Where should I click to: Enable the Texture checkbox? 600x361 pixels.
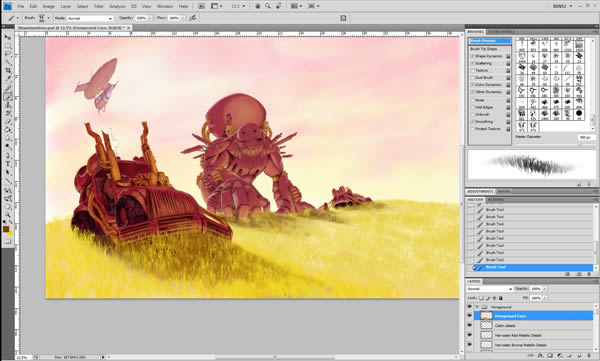473,70
